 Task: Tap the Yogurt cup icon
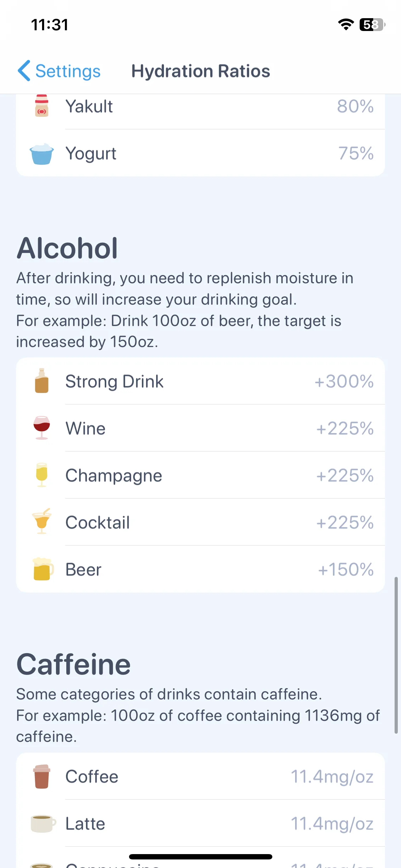pyautogui.click(x=42, y=154)
